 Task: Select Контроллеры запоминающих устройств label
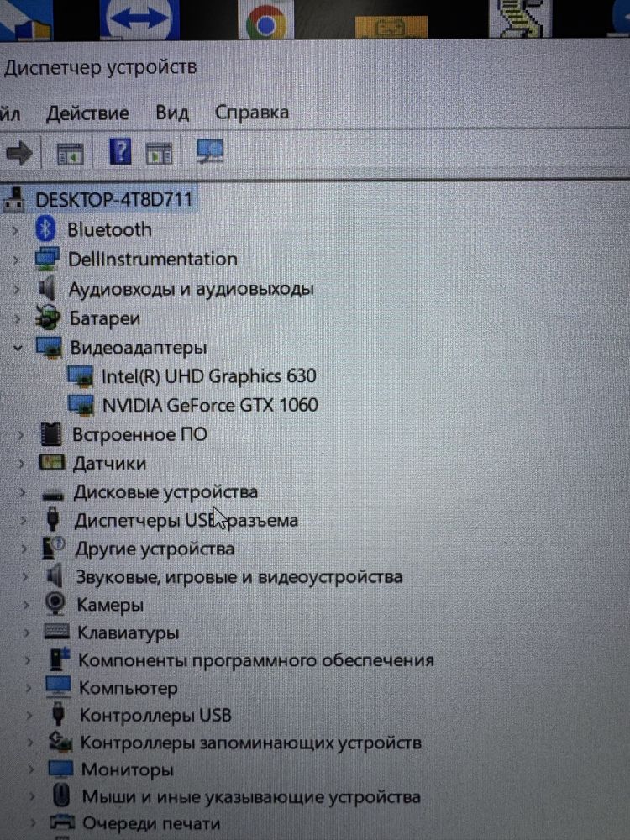(x=250, y=743)
